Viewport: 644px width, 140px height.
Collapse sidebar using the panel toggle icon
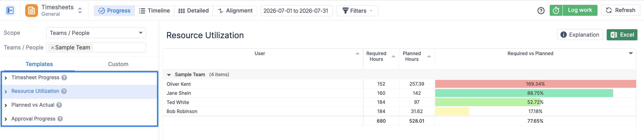10,11
